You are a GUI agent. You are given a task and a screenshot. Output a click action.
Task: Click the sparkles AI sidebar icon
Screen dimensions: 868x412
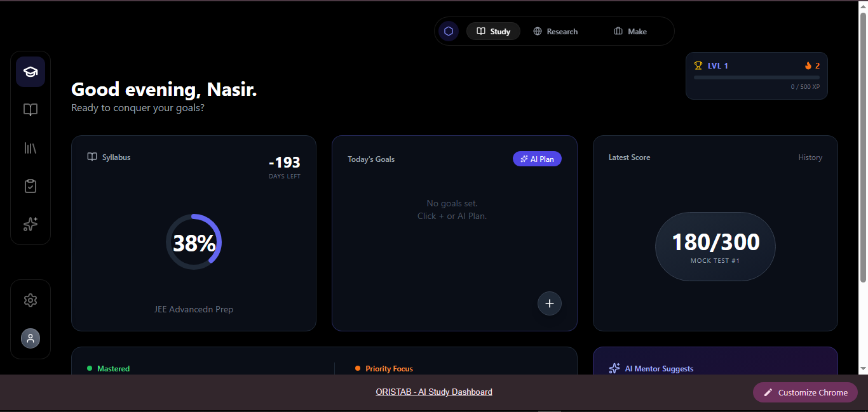[31, 224]
